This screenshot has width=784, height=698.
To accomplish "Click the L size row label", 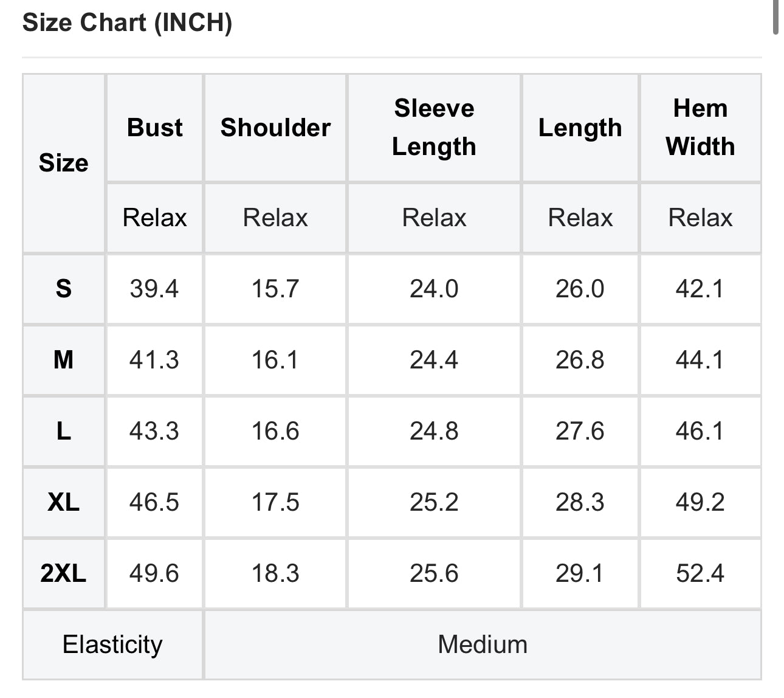I will click(x=64, y=431).
